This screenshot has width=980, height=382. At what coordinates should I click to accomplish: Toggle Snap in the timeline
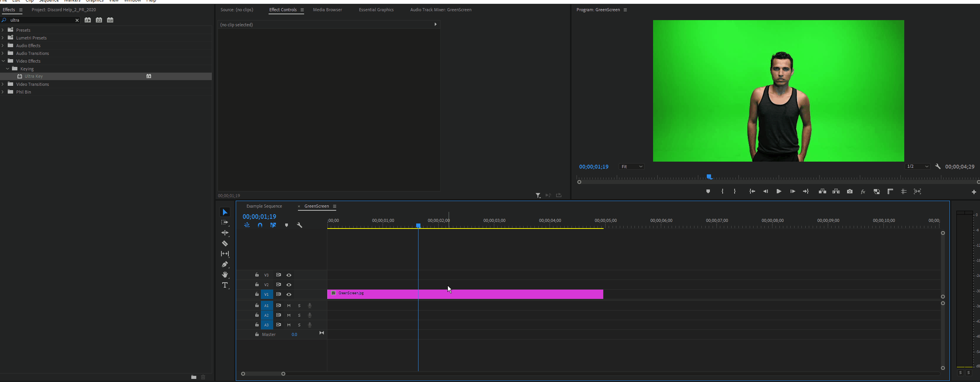pyautogui.click(x=260, y=225)
